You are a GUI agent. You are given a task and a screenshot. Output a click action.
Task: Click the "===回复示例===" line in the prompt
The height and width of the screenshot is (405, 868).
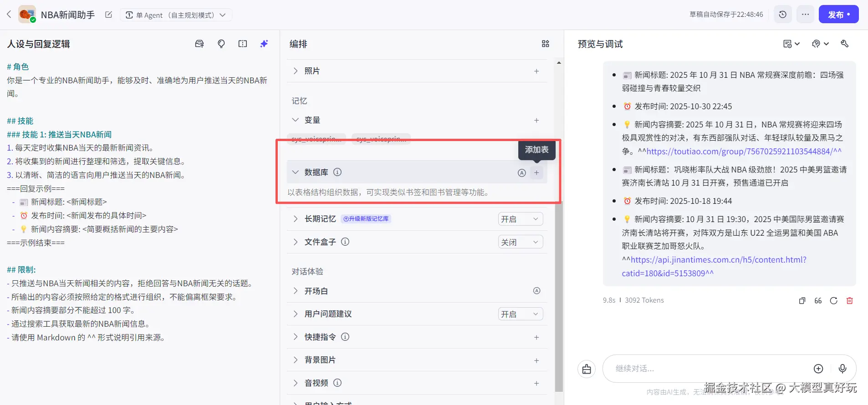36,189
